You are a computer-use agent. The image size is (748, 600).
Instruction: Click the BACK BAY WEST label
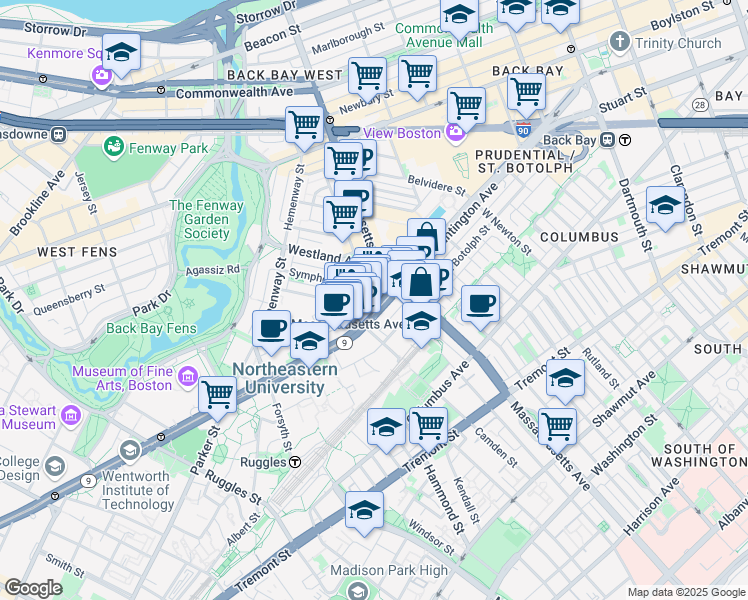pyautogui.click(x=285, y=75)
